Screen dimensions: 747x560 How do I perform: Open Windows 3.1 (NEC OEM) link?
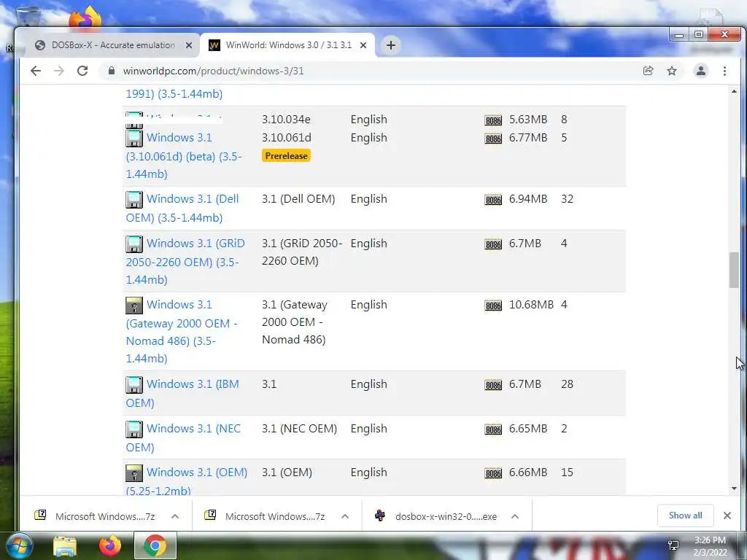coord(183,437)
